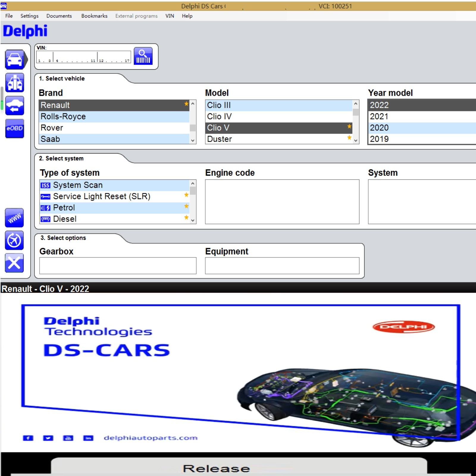476x476 pixels.
Task: Click the VIN barcode search icon
Action: point(143,56)
